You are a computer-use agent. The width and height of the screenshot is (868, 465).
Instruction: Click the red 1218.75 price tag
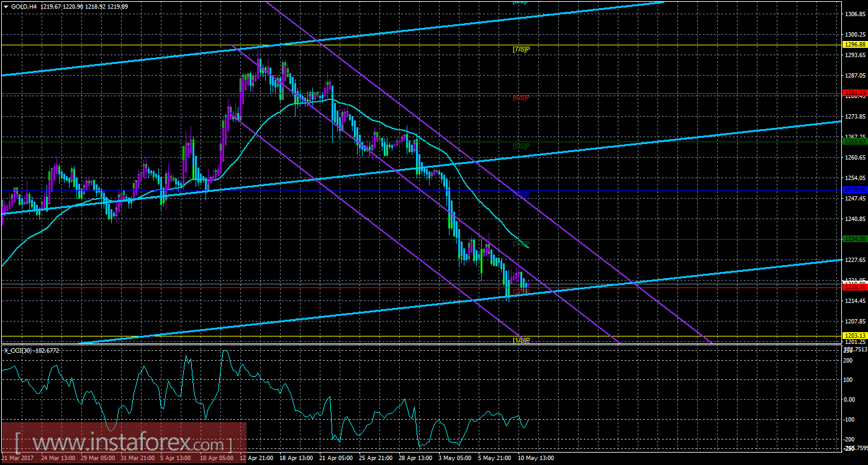point(854,287)
